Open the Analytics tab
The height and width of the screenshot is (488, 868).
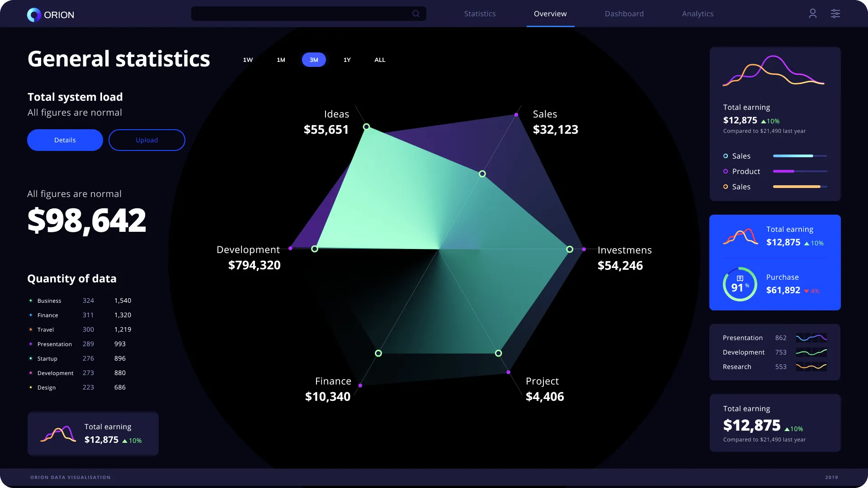pos(698,14)
